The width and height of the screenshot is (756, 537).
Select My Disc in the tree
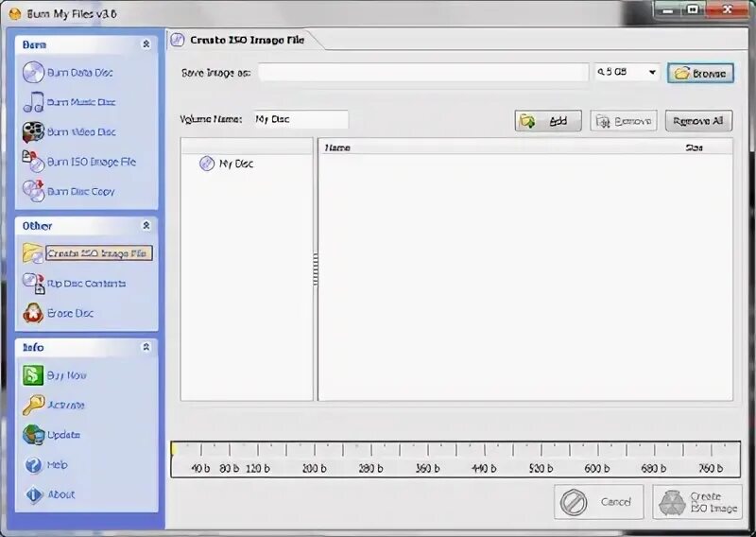[235, 164]
